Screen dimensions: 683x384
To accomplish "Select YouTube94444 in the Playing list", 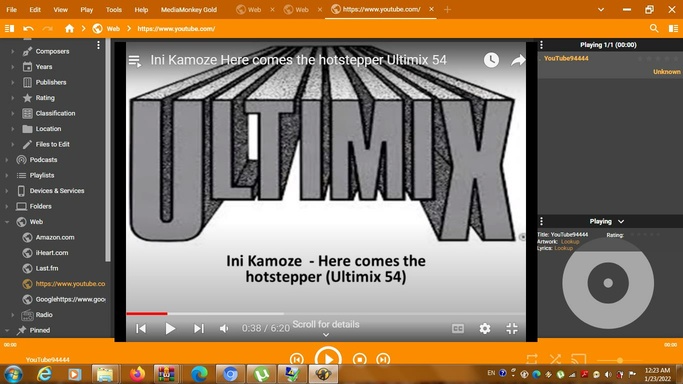I will pyautogui.click(x=566, y=58).
